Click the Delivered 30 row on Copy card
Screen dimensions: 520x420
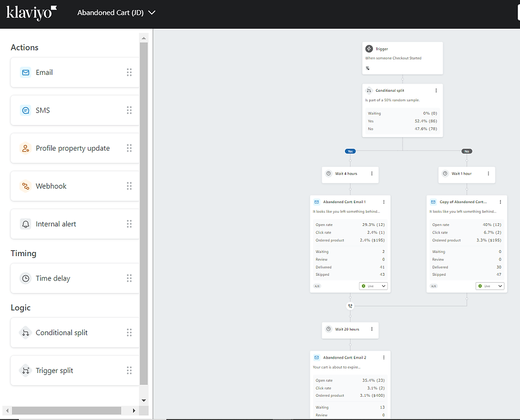466,267
